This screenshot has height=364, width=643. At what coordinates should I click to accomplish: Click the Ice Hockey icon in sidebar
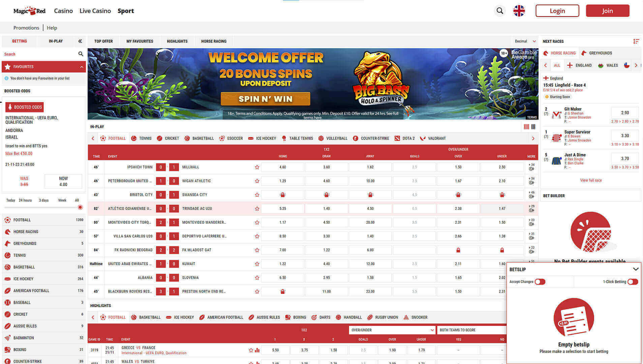(x=7, y=279)
